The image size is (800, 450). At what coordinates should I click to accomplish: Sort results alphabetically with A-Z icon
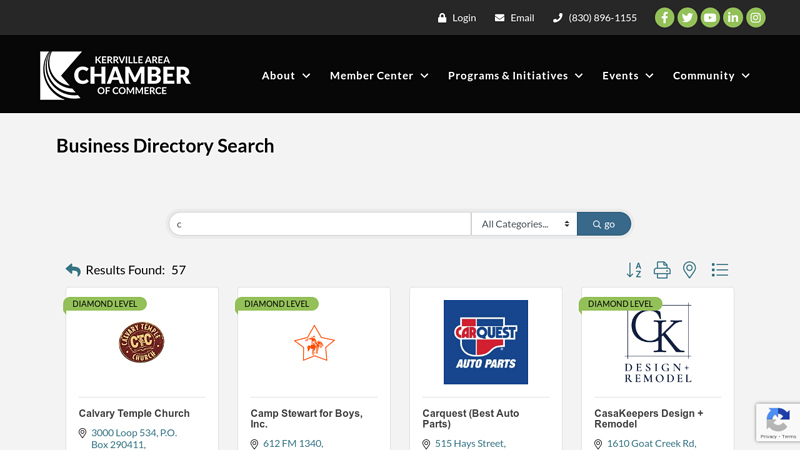(634, 270)
